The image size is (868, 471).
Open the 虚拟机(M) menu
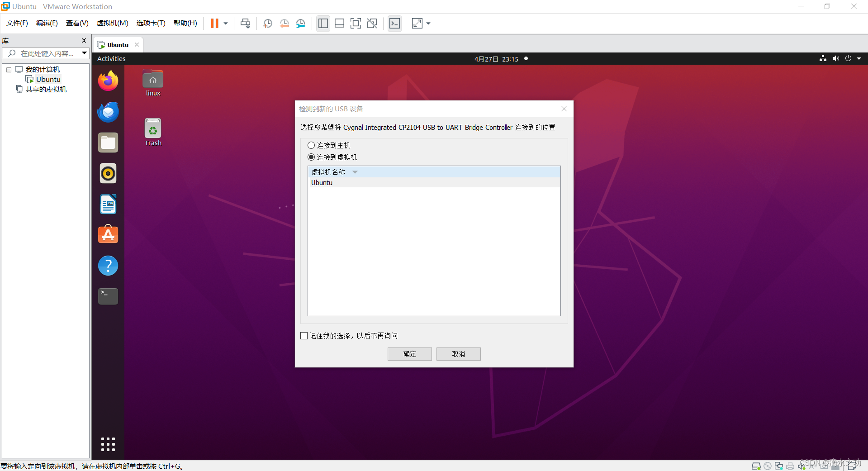pyautogui.click(x=112, y=23)
